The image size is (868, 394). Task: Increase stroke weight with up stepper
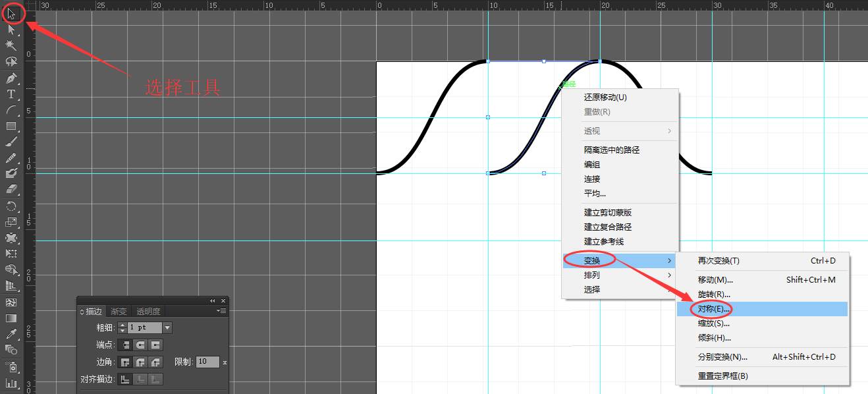tap(122, 325)
